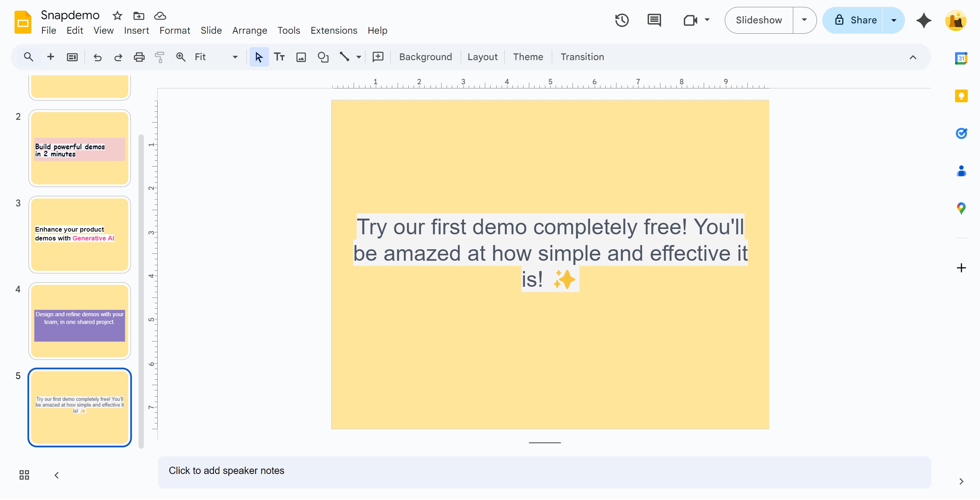Switch to grid view of slides
This screenshot has height=500, width=980.
coord(24,475)
